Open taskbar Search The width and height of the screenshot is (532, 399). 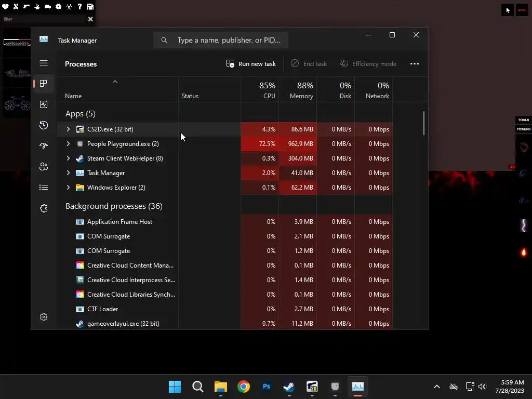coord(197,387)
